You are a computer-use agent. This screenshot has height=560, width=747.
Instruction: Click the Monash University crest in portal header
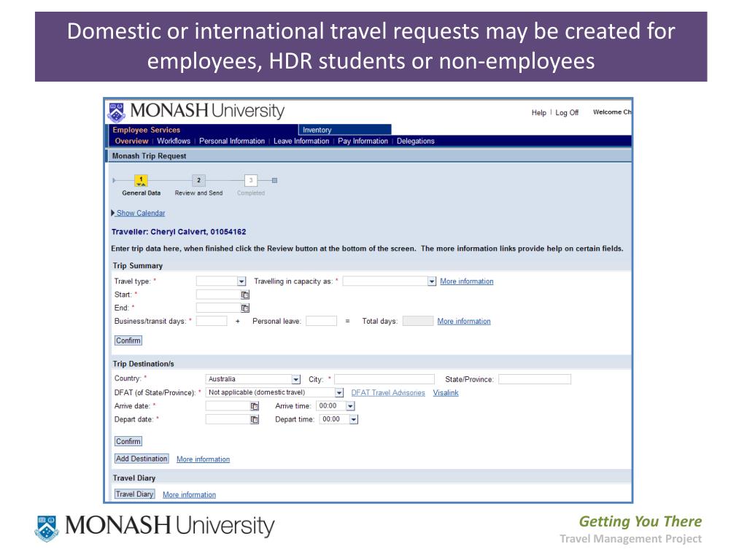[x=116, y=112]
